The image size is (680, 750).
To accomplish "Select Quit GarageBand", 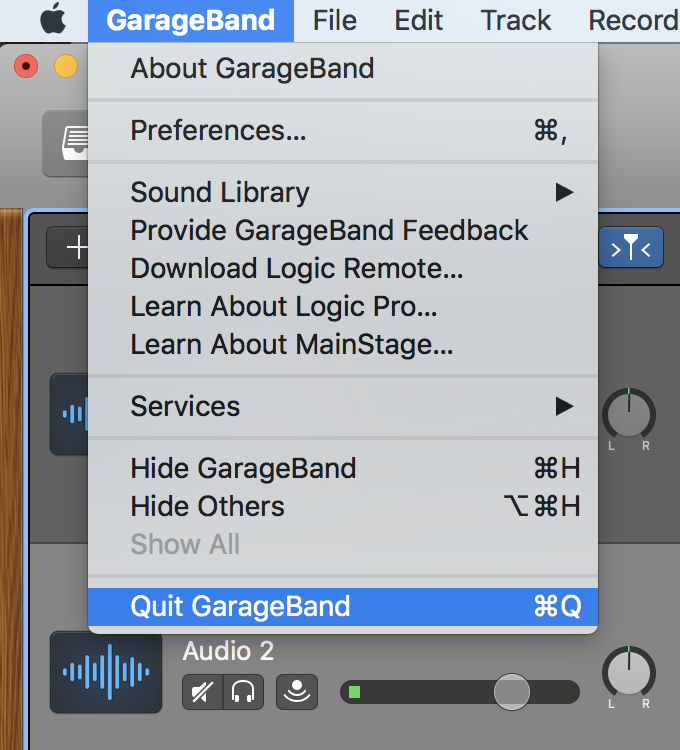I will pos(343,607).
